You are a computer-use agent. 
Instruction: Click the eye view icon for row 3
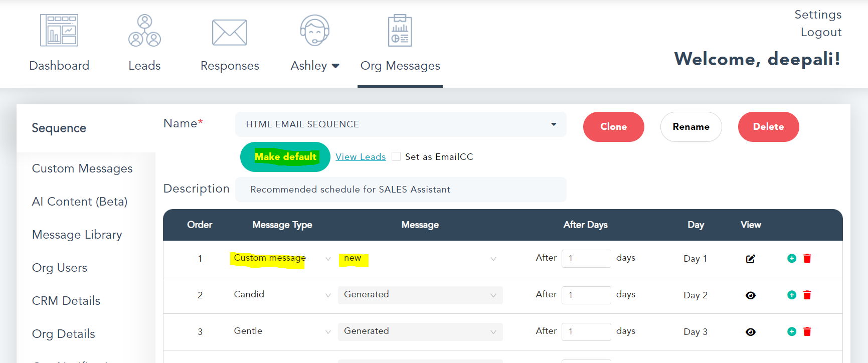coord(750,332)
